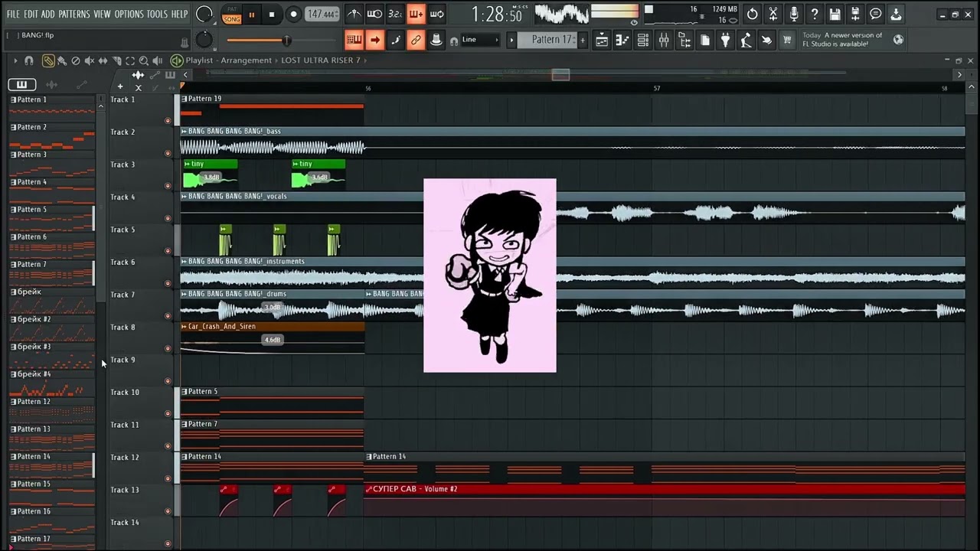The image size is (980, 551).
Task: Open online news globe icon
Action: pos(898,40)
